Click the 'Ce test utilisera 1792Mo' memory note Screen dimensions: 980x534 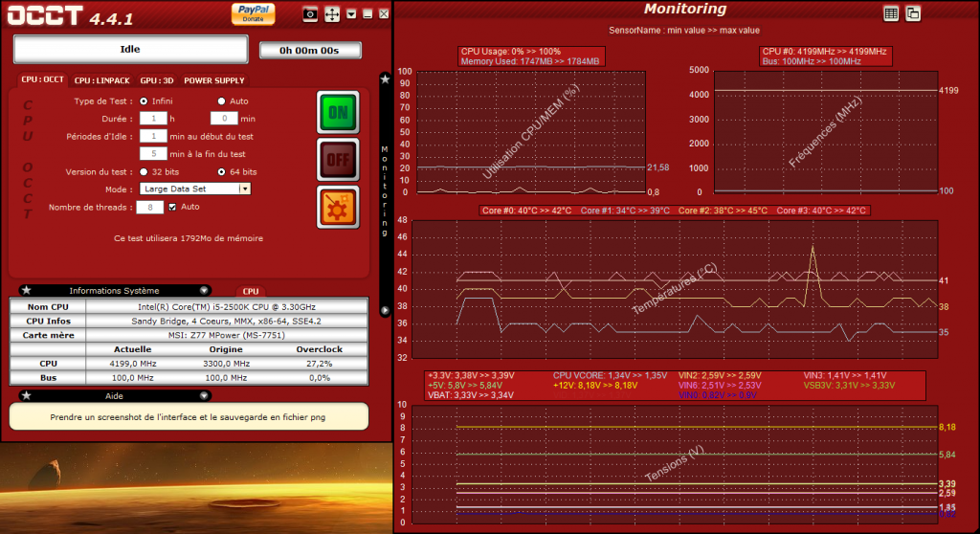tap(189, 238)
